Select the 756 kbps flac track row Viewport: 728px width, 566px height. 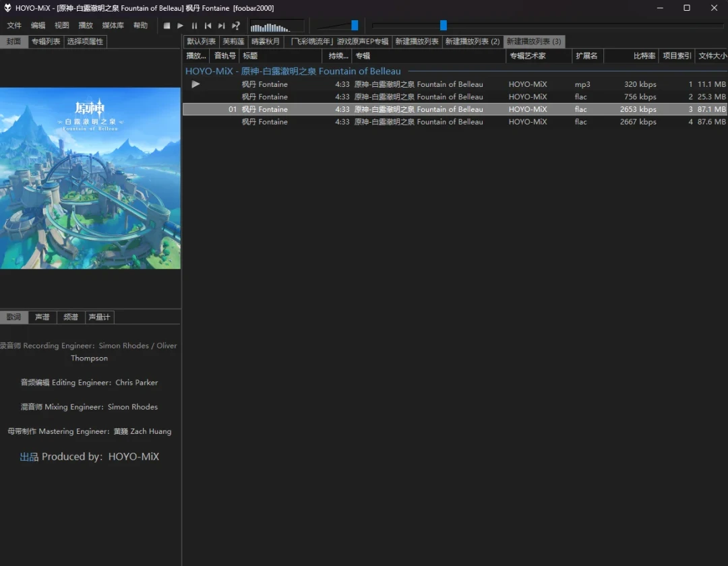tap(456, 97)
